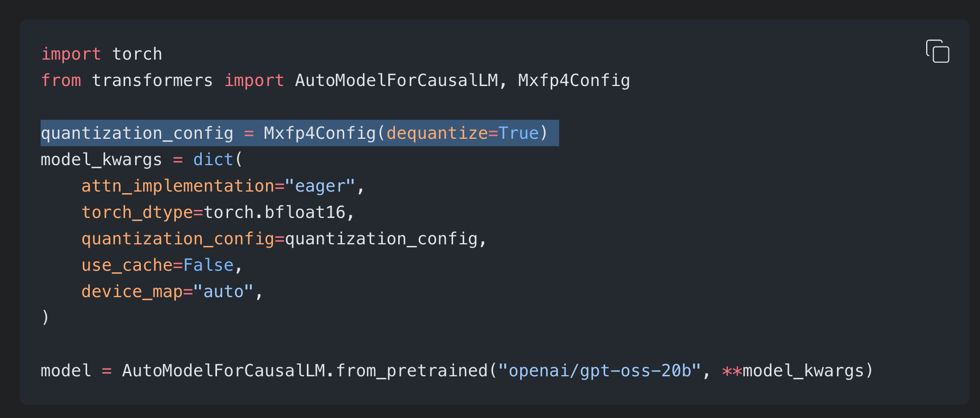This screenshot has width=980, height=418.
Task: Click **model_kwargs in the last line
Action: point(793,370)
